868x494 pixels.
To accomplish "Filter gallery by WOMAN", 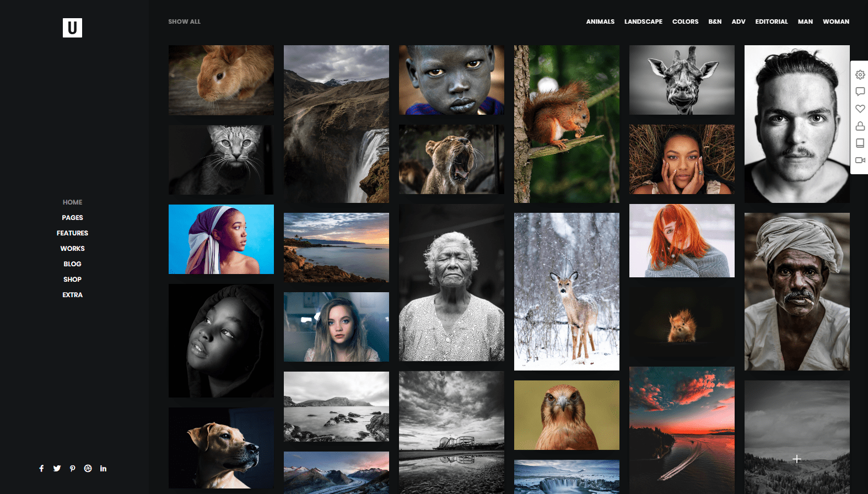I will (x=836, y=22).
